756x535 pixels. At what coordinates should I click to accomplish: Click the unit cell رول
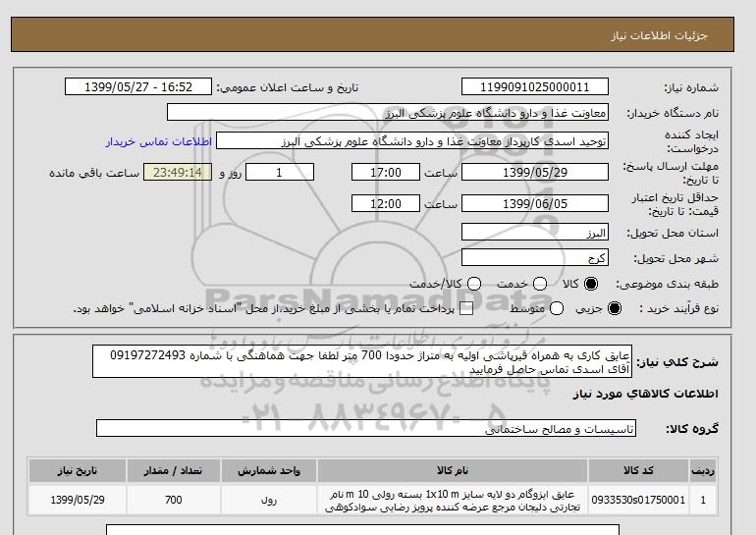pos(269,500)
